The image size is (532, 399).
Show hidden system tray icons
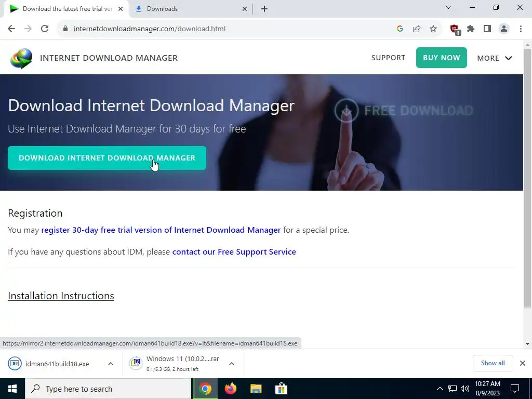440,389
